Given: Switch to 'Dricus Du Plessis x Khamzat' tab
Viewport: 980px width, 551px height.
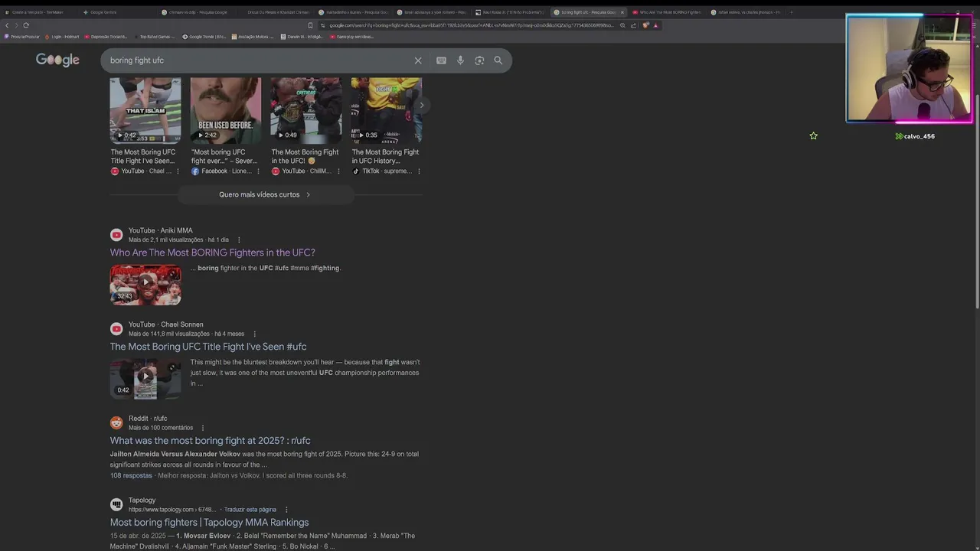Looking at the screenshot, I should pyautogui.click(x=277, y=12).
